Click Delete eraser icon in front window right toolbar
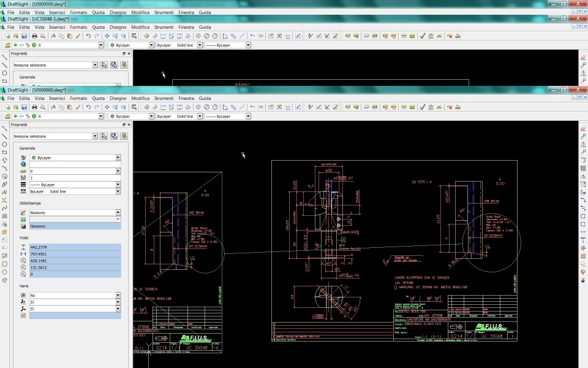 click(583, 128)
